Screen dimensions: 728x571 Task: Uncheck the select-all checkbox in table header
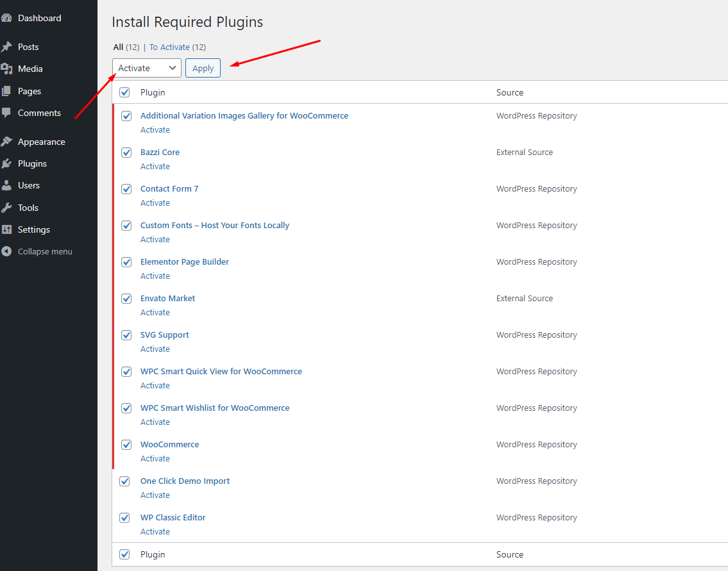(x=124, y=92)
